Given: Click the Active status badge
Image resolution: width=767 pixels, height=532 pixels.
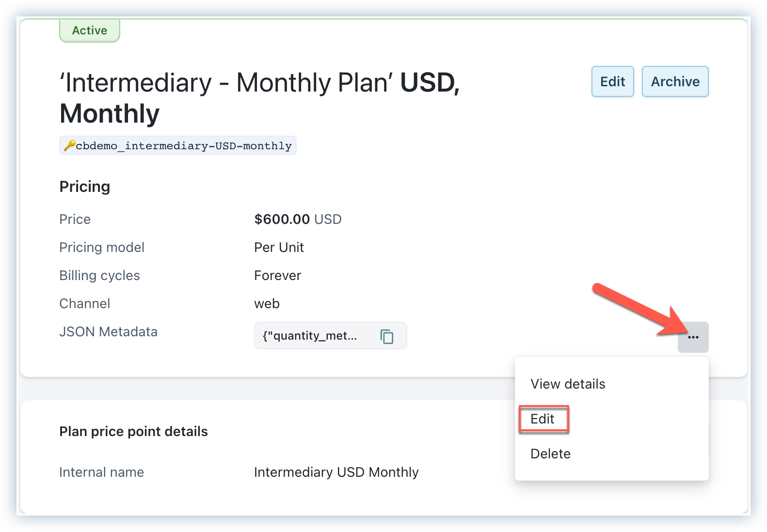Looking at the screenshot, I should 90,31.
